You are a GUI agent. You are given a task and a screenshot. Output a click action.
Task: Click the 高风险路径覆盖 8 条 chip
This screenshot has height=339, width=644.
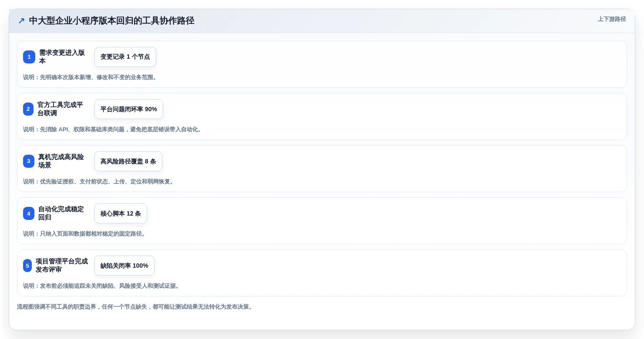[x=128, y=161]
